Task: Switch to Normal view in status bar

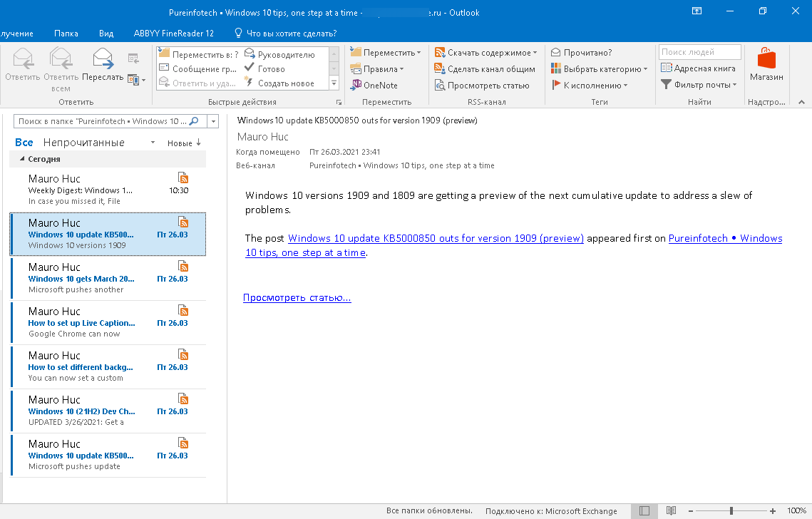Action: pyautogui.click(x=644, y=510)
